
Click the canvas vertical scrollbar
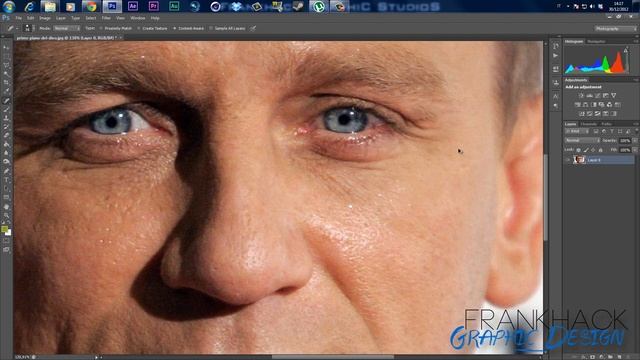point(545,198)
